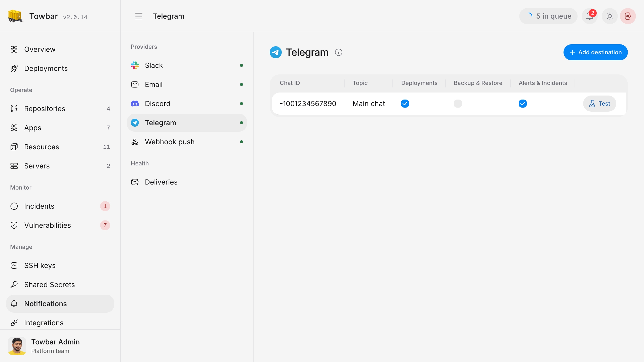The image size is (644, 362).
Task: Click the Deployments column header
Action: point(419,83)
